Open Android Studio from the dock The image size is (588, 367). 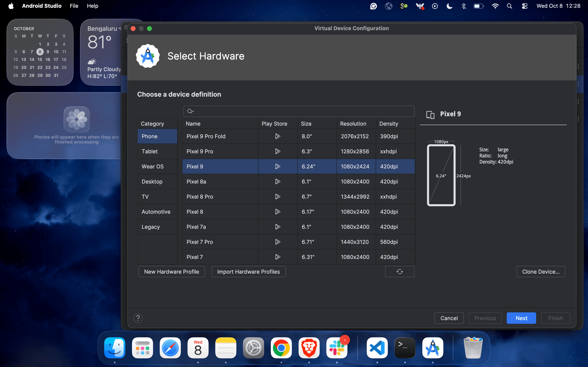coord(432,348)
